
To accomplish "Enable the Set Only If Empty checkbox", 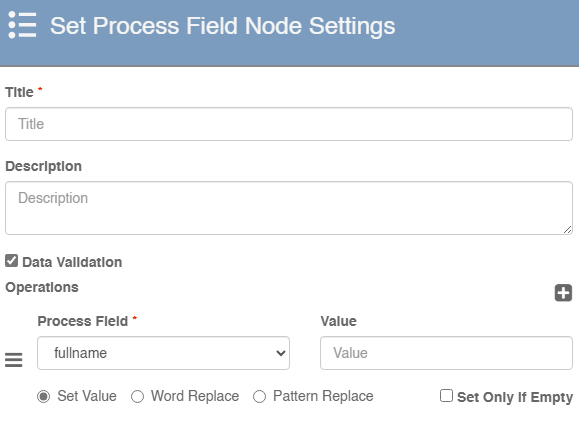I will coord(446,396).
